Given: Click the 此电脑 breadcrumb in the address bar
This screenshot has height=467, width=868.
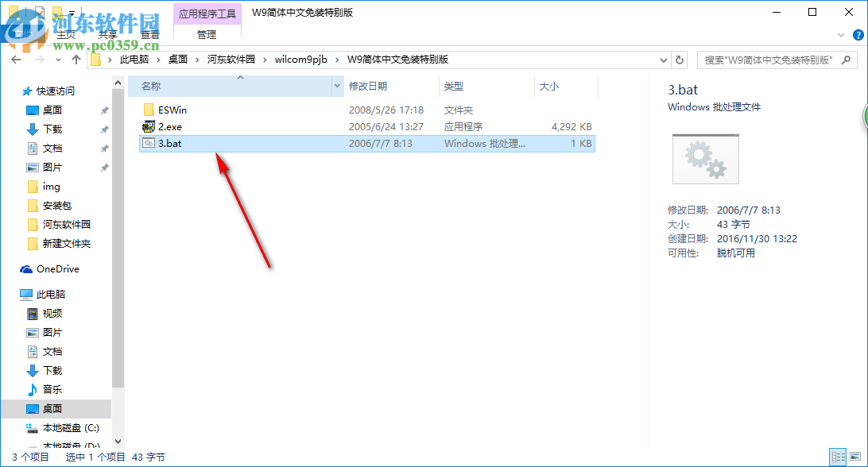Looking at the screenshot, I should (134, 59).
